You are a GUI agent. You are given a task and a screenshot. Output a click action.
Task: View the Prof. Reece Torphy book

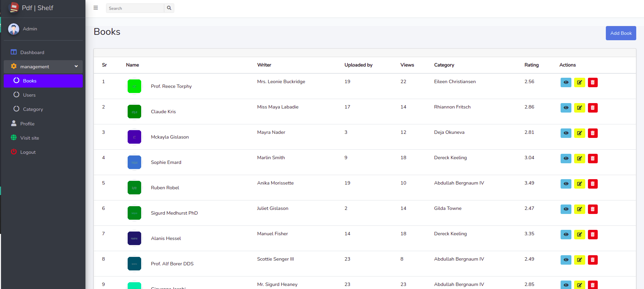pyautogui.click(x=566, y=82)
